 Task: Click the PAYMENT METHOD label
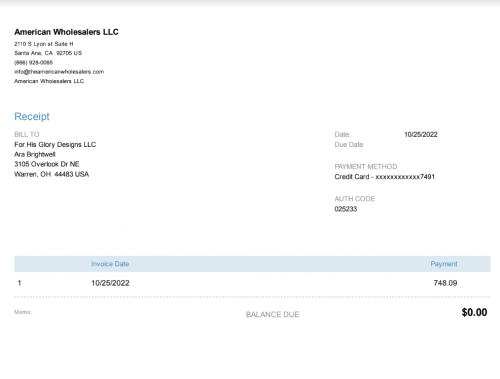[366, 166]
